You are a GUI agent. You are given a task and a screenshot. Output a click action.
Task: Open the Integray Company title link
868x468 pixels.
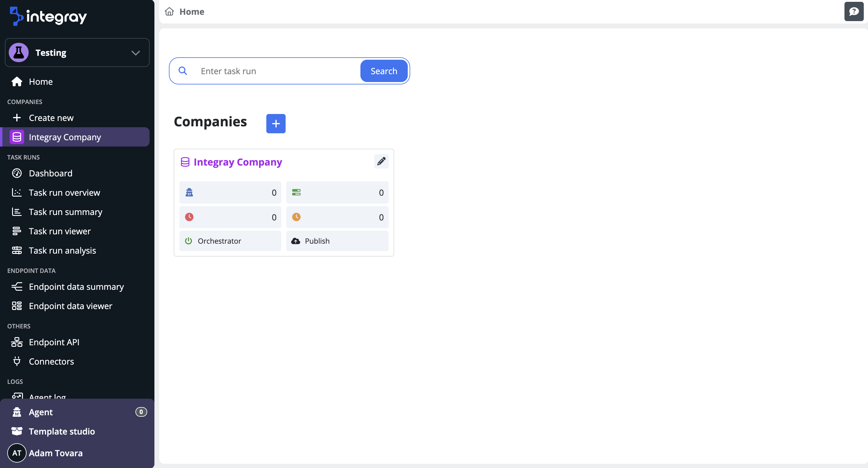(238, 162)
